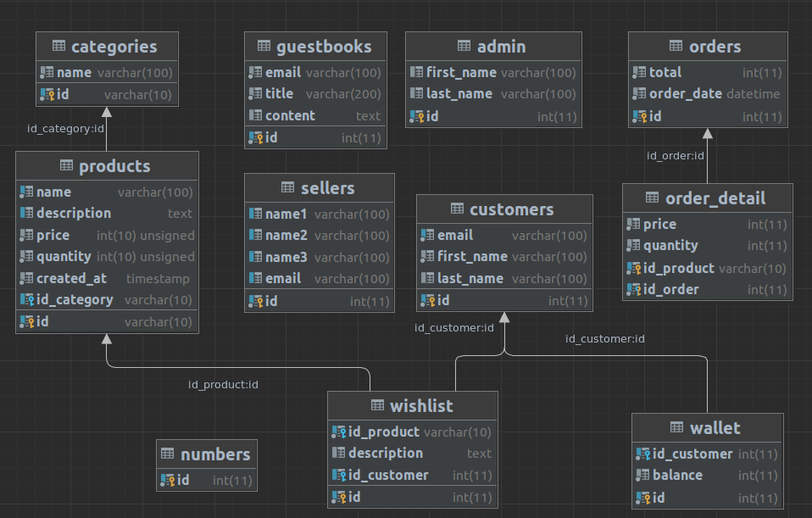Viewport: 812px width, 518px height.
Task: Click varchar(200) type in guestbooks table
Action: point(343,94)
